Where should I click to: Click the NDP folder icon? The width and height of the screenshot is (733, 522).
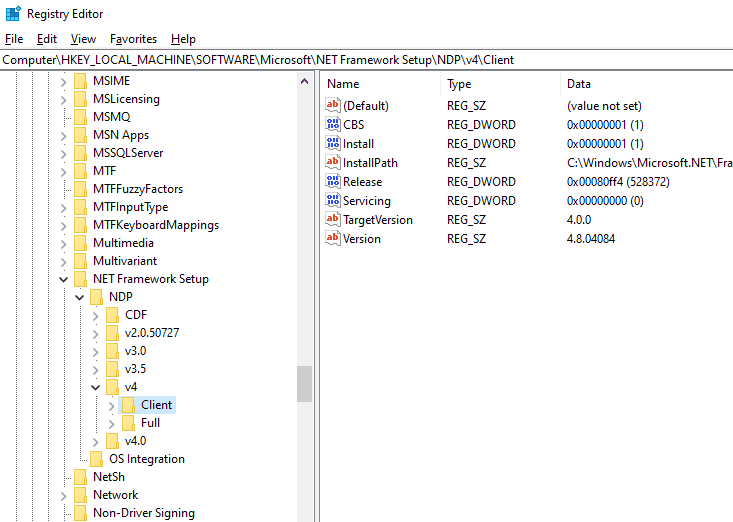tap(97, 297)
